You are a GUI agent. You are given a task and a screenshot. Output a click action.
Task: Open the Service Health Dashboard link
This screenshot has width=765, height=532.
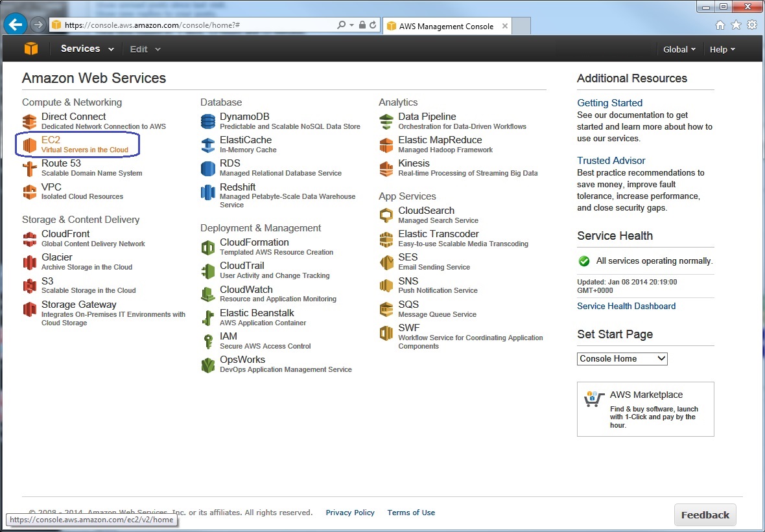pos(626,306)
